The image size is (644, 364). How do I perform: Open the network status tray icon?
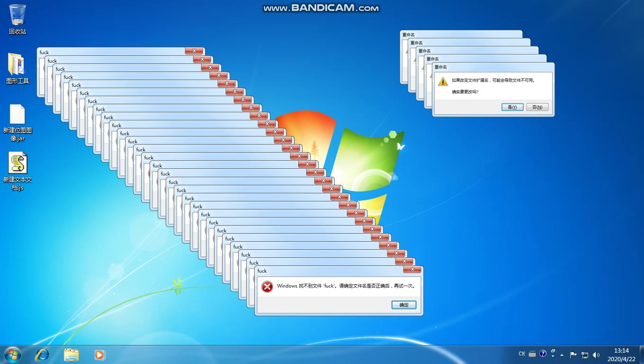click(585, 355)
